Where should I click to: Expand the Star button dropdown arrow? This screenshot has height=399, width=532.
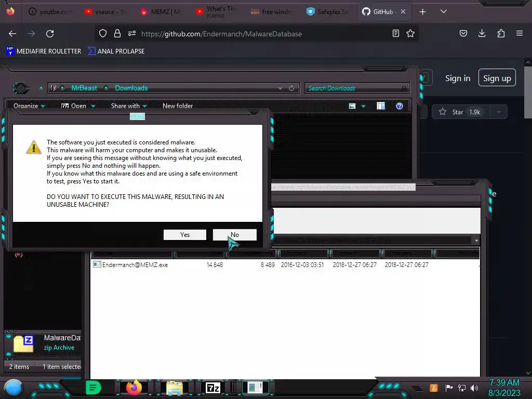tap(499, 112)
